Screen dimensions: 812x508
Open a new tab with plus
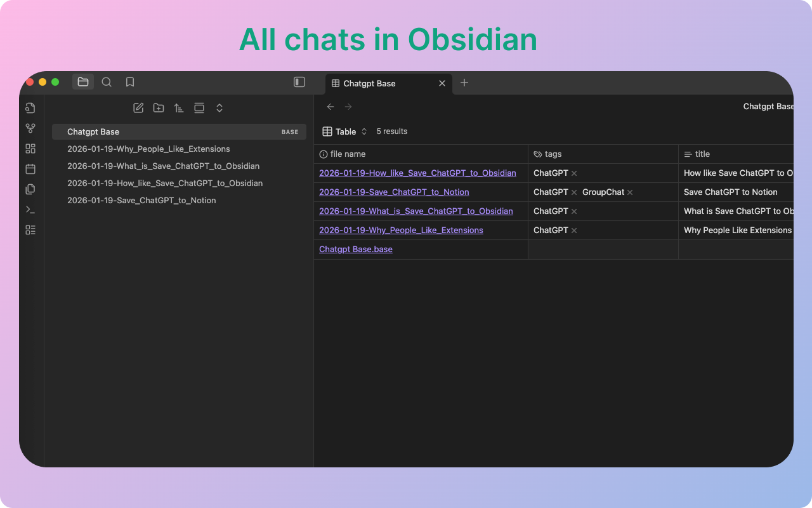464,83
